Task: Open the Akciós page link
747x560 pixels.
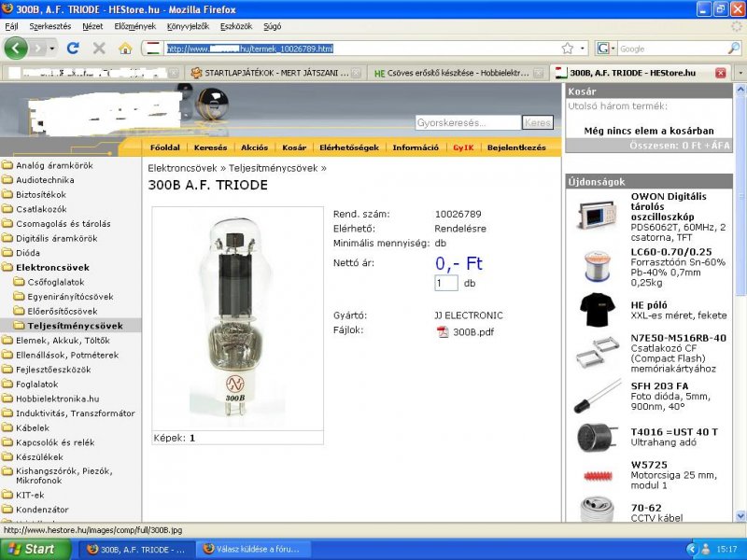Action: 254,147
